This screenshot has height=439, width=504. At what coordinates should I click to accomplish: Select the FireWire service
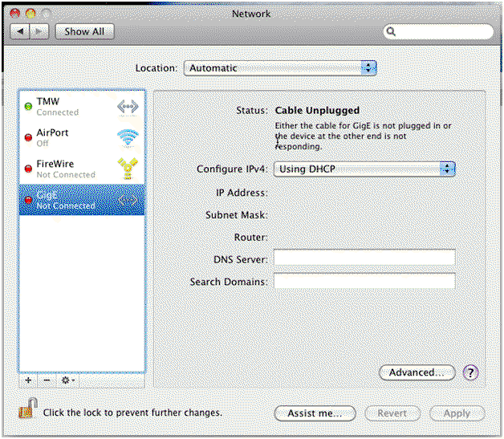(x=82, y=169)
